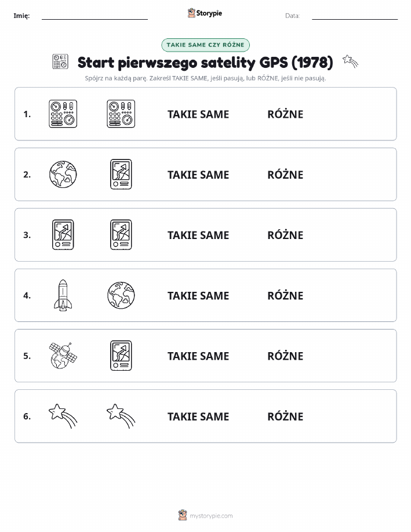Click the second control panel icon in row 1
Screen dimensions: 411x532
pos(121,114)
